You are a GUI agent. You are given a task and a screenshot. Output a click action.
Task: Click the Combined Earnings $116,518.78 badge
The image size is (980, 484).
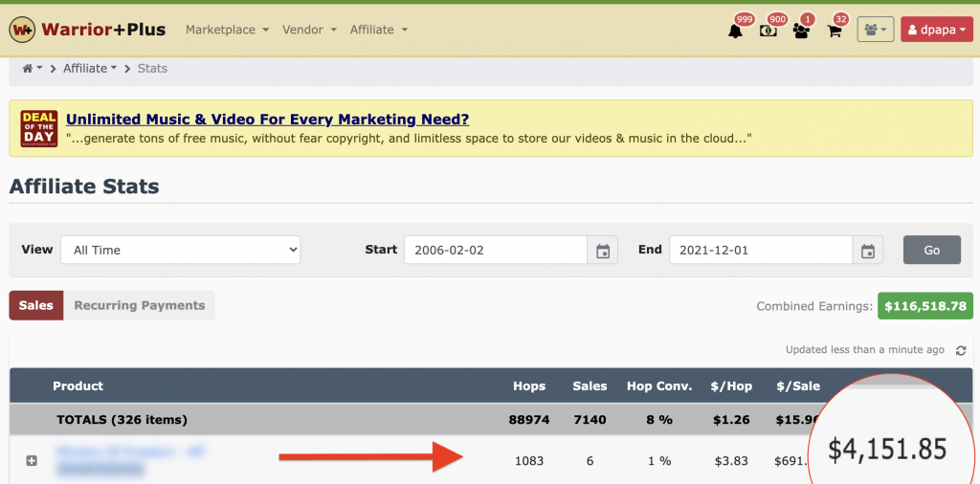pyautogui.click(x=925, y=306)
